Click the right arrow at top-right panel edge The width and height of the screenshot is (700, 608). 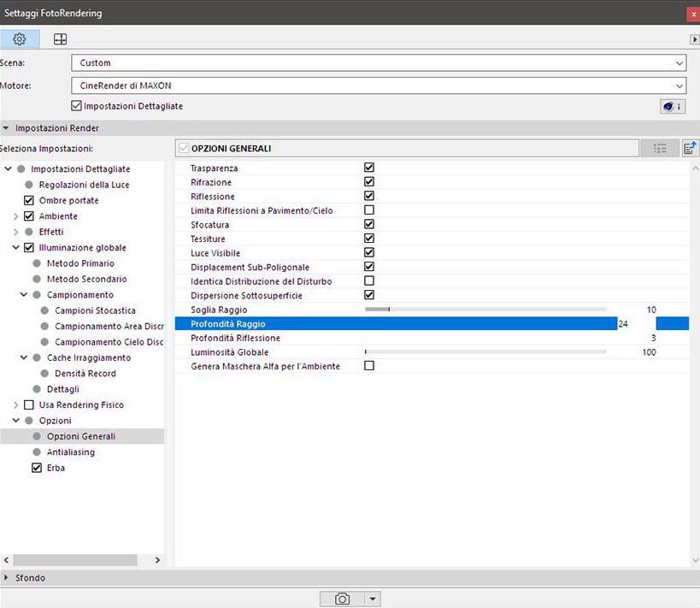tap(694, 39)
